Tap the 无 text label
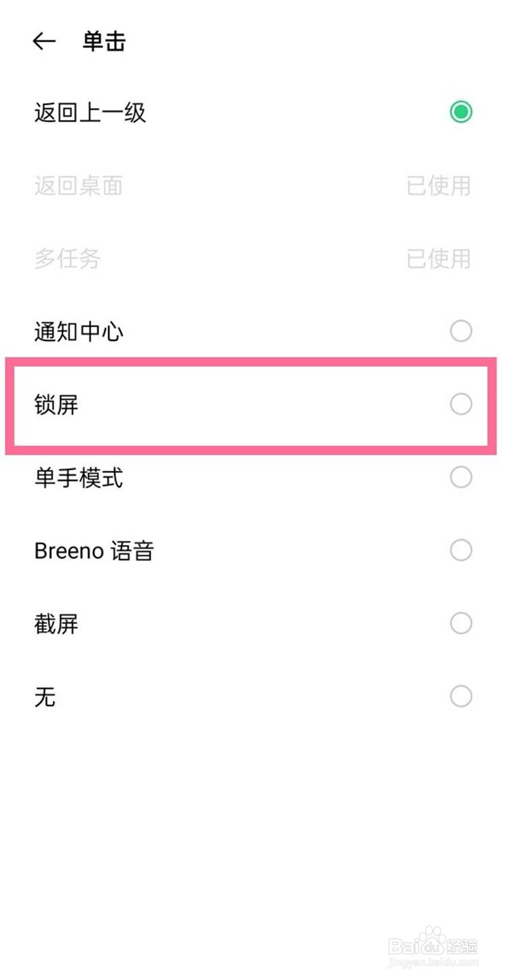This screenshot has height=980, width=506. pos(45,697)
